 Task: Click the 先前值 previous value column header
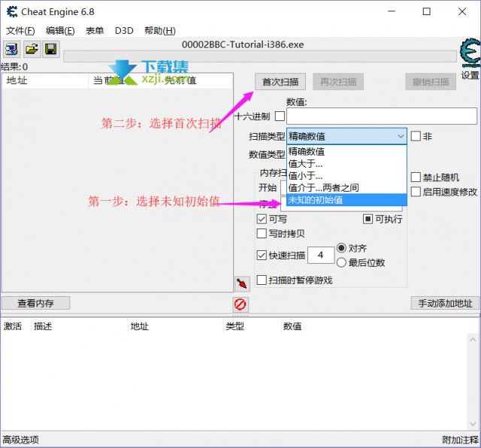tap(196, 80)
